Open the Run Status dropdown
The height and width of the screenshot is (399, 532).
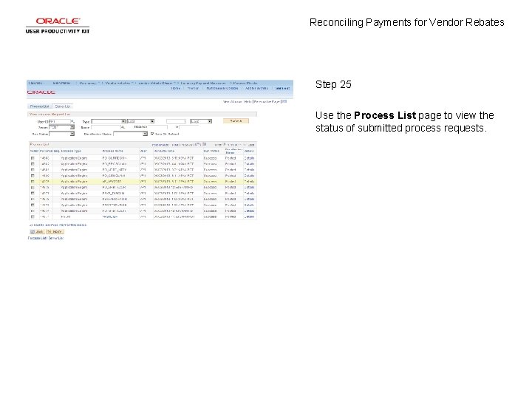[x=62, y=134]
